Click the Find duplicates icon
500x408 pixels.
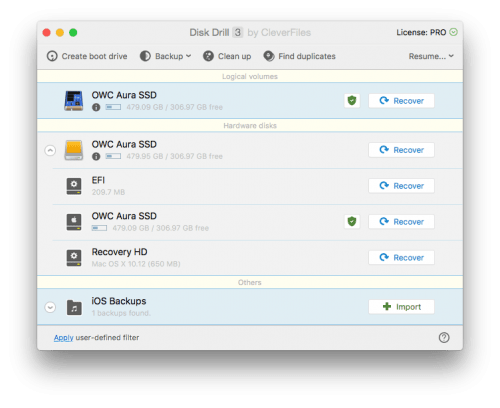[x=269, y=56]
